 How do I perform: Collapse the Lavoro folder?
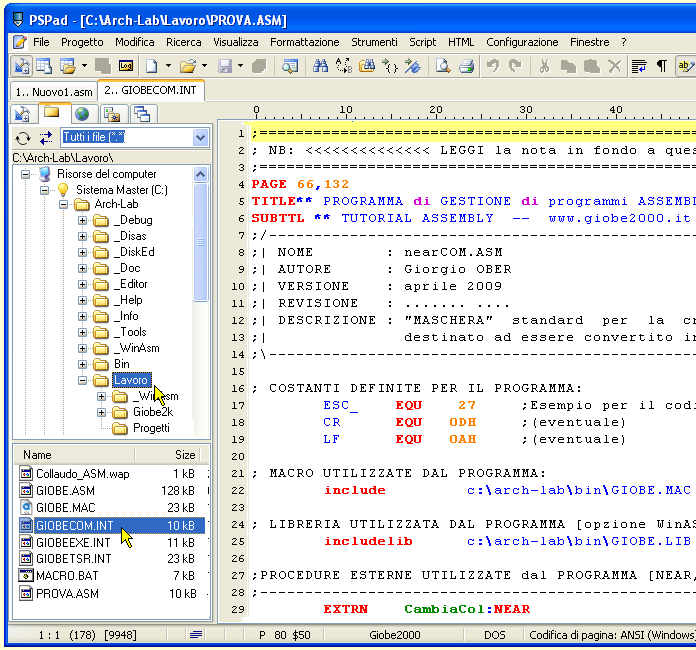tap(83, 380)
